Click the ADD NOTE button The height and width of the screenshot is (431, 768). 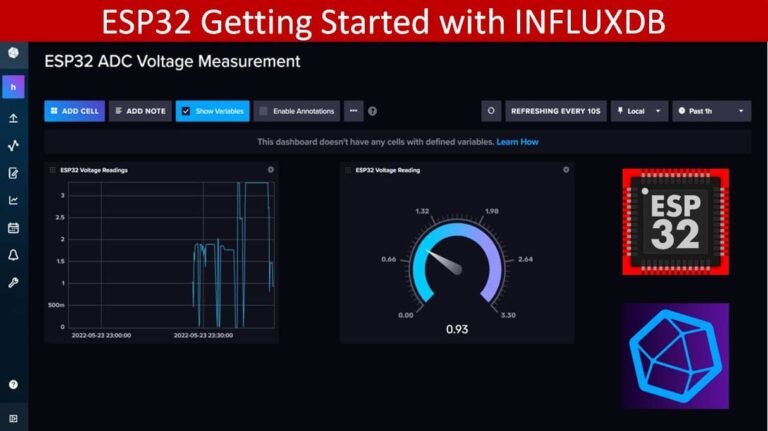click(140, 111)
